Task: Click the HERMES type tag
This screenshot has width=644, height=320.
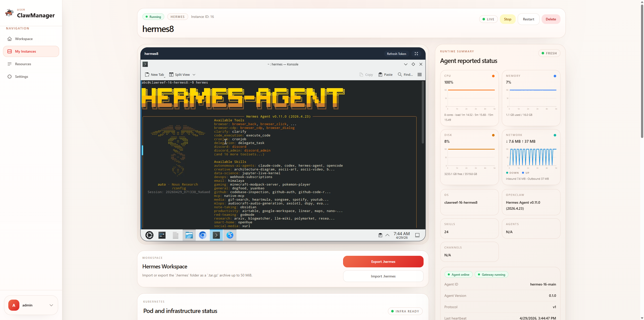Action: pos(178,17)
